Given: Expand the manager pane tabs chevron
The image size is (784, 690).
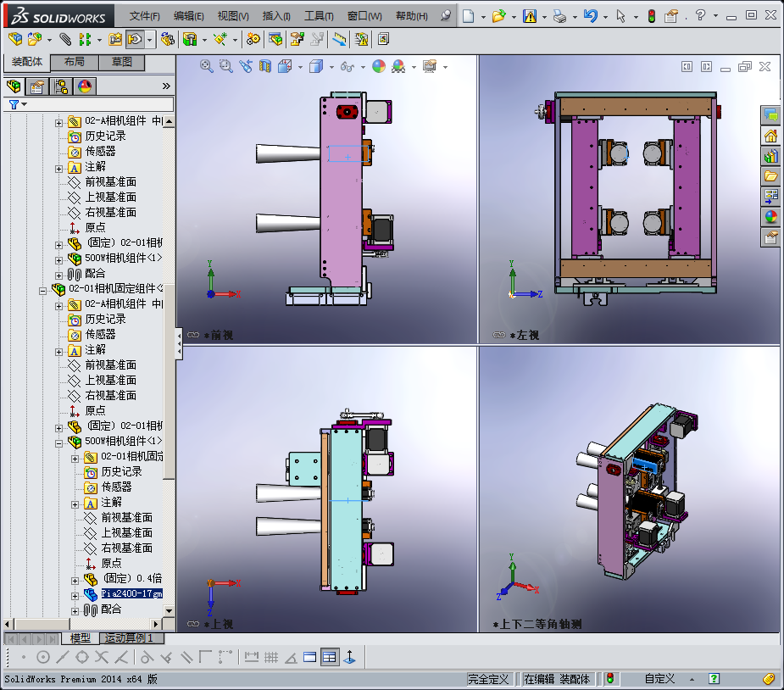Looking at the screenshot, I should tap(166, 86).
